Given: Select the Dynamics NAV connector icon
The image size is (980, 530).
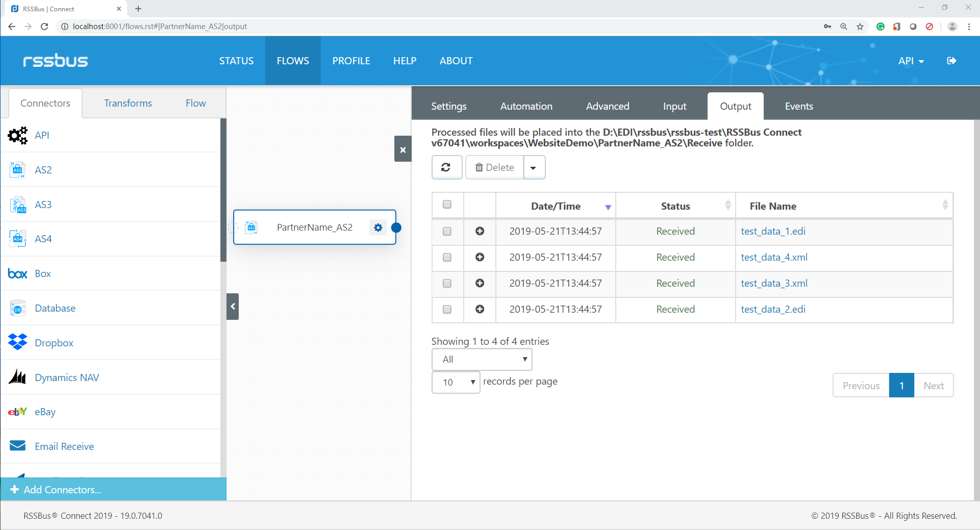Looking at the screenshot, I should (x=18, y=377).
